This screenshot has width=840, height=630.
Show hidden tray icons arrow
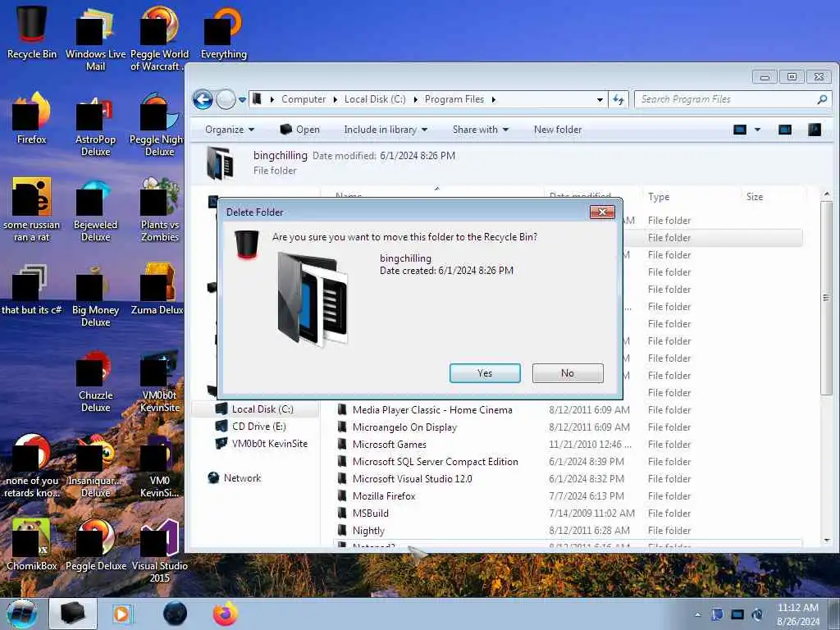coord(697,614)
